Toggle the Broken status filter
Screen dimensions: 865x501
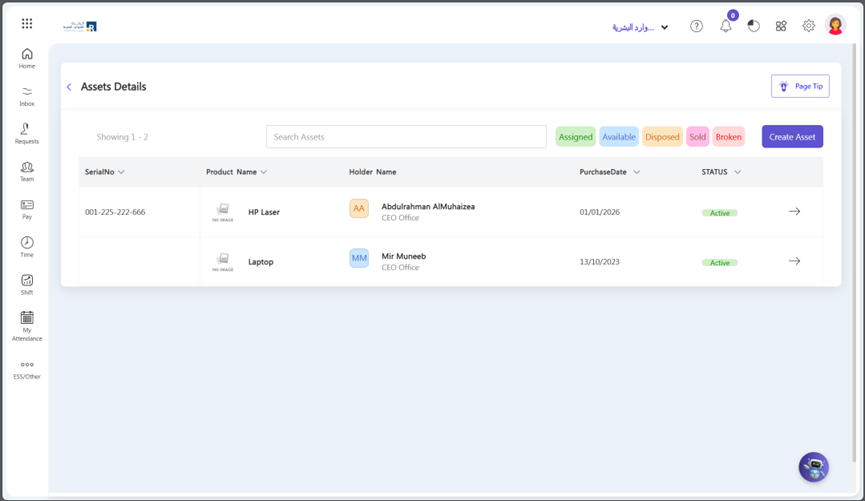(x=728, y=137)
